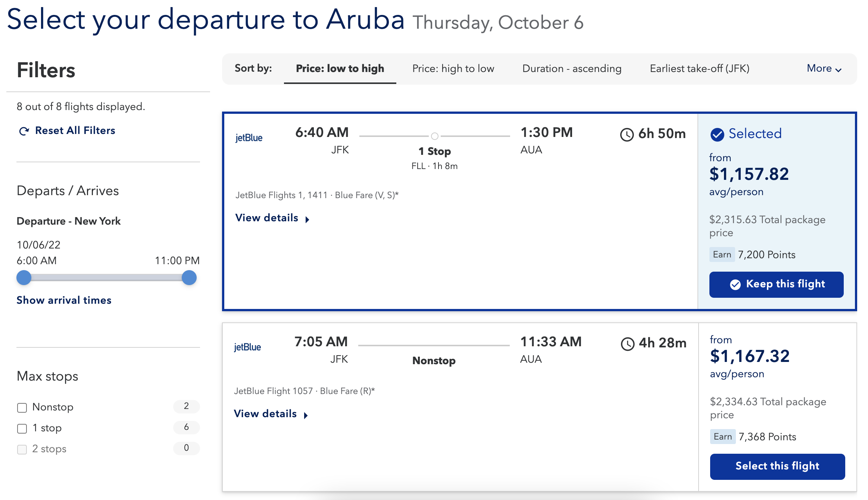The height and width of the screenshot is (500, 868).
Task: Click the Reset All Filters refresh icon
Action: [x=24, y=131]
